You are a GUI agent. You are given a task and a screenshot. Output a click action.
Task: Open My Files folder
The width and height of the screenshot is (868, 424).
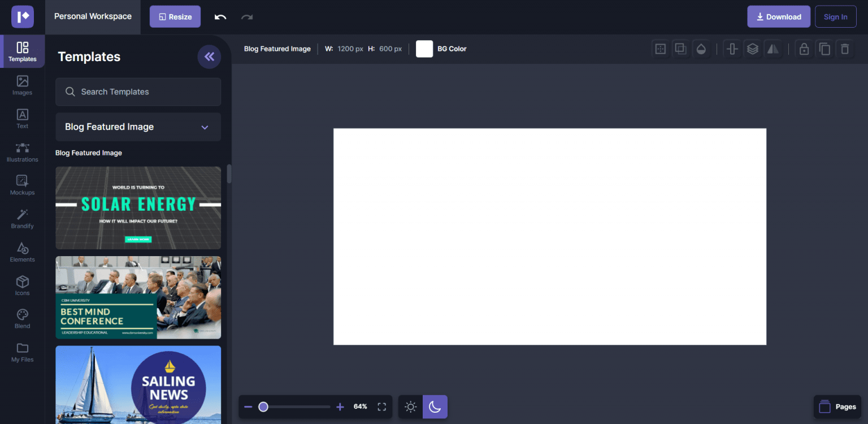[23, 352]
